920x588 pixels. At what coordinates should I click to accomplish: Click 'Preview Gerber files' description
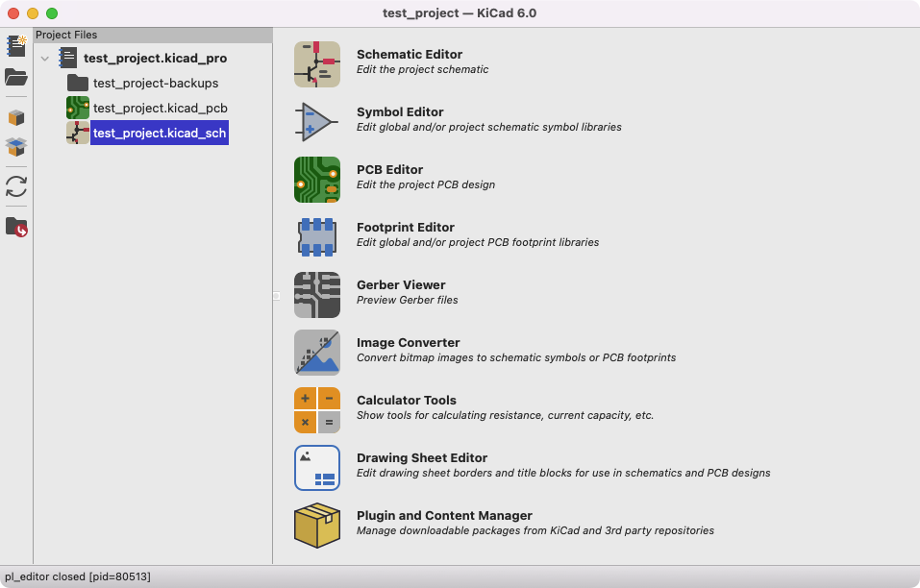tap(408, 300)
